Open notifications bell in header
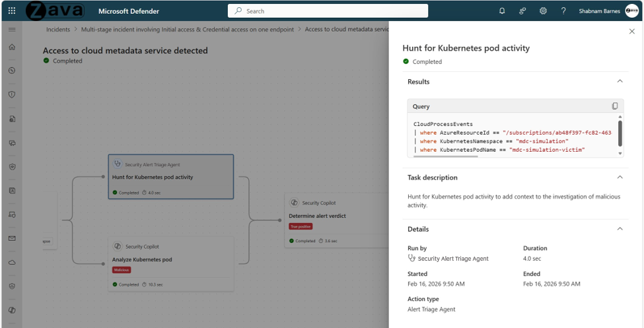The width and height of the screenshot is (644, 328). (x=502, y=11)
